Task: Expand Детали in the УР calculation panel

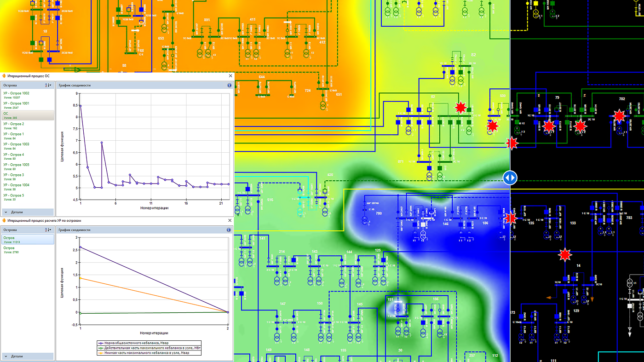Action: pos(14,356)
